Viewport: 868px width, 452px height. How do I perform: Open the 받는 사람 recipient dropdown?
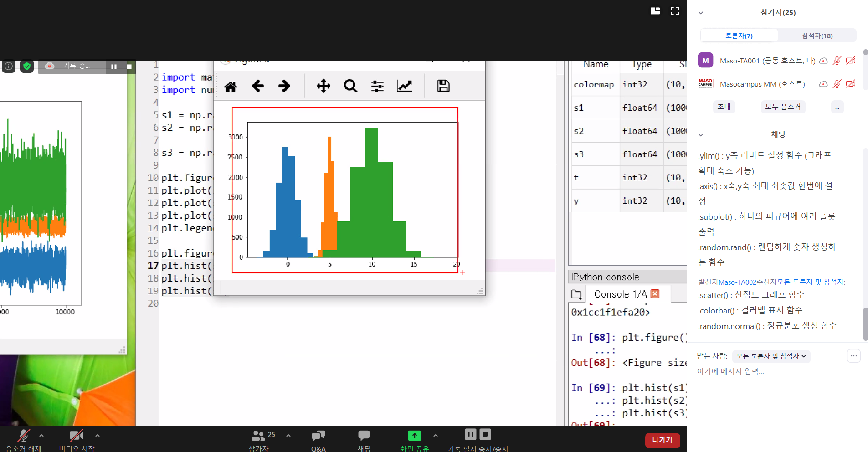(771, 356)
